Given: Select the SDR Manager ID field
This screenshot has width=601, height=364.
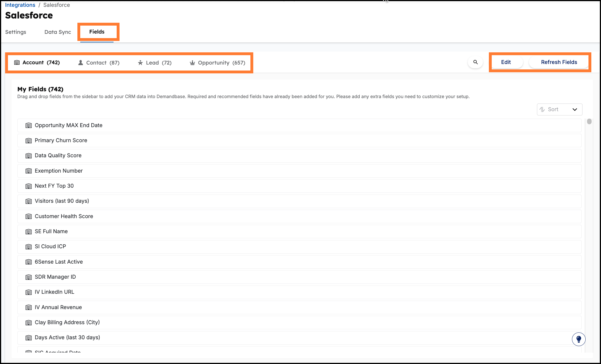Looking at the screenshot, I should 299,277.
